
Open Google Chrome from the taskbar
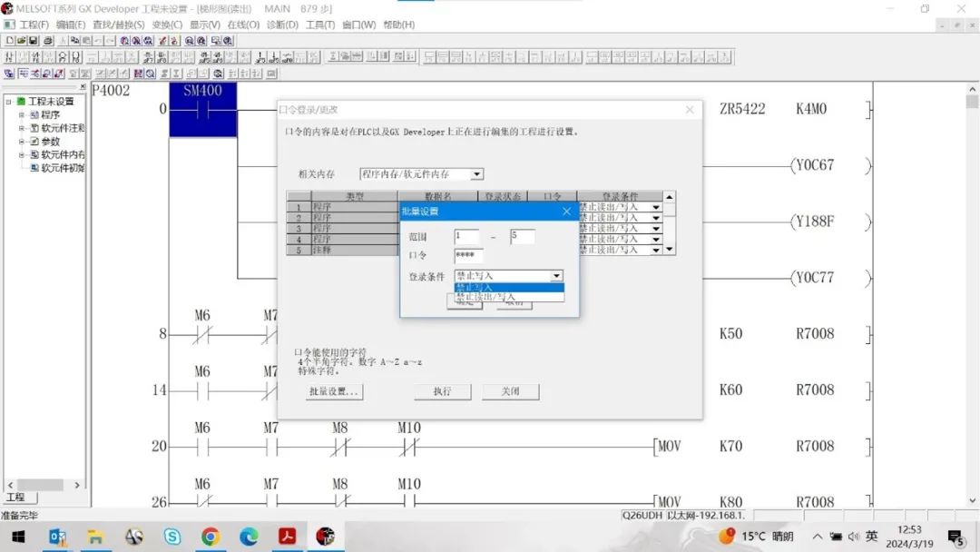211,537
